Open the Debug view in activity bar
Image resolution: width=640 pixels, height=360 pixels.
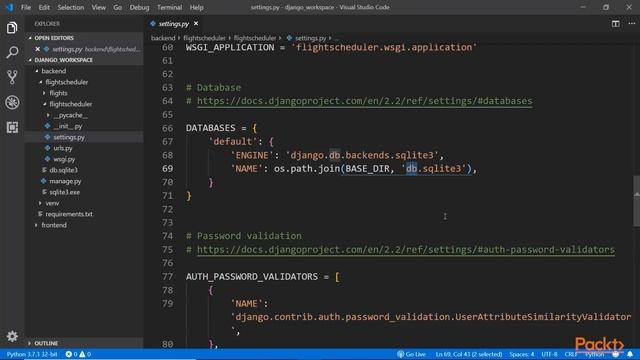(12, 102)
